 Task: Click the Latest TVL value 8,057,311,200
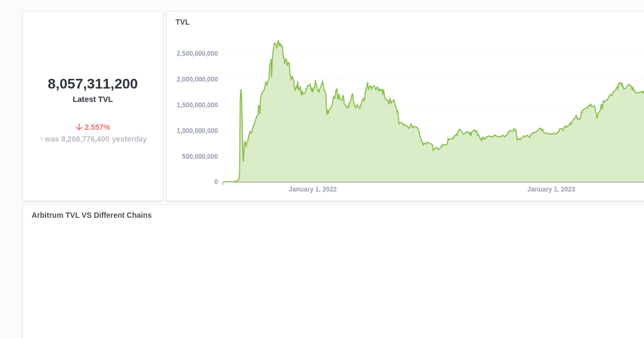tap(92, 84)
